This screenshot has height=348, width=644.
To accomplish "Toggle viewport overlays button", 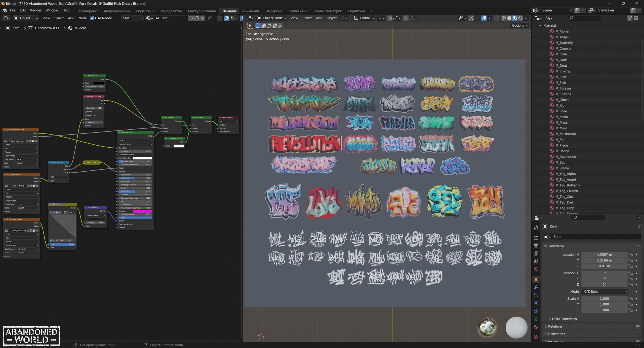I will [x=484, y=18].
